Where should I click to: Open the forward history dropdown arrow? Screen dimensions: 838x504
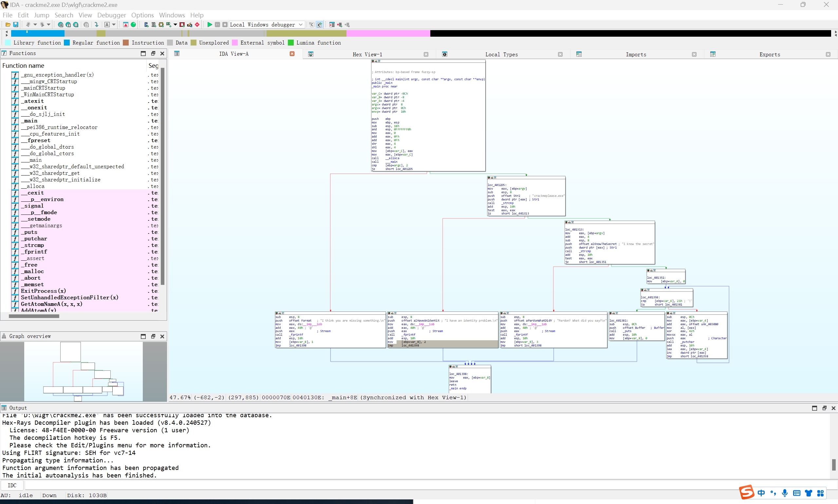point(48,25)
